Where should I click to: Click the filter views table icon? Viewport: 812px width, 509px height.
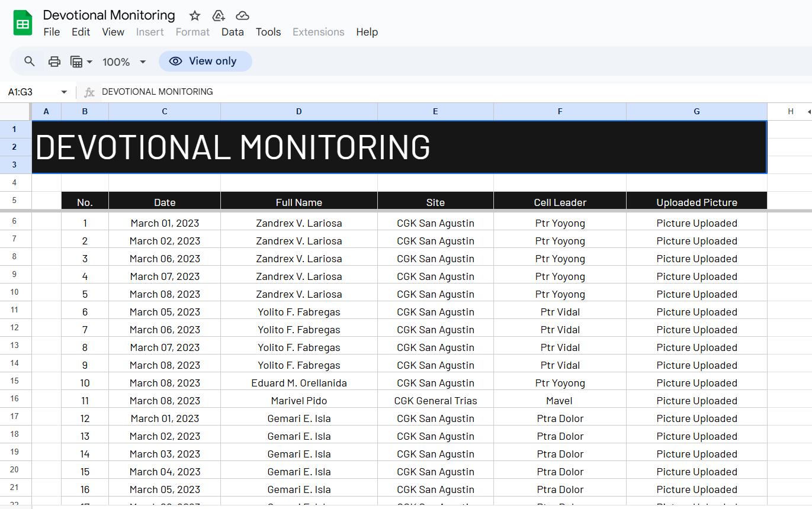click(x=76, y=62)
